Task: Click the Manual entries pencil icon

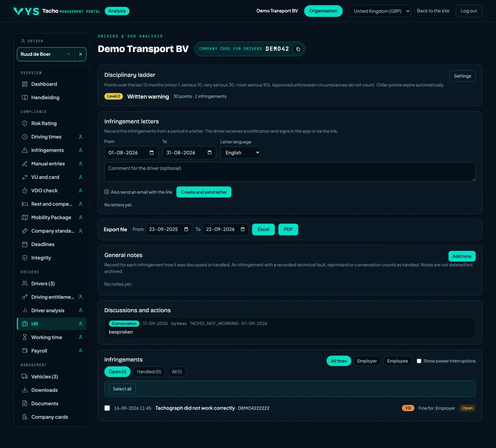Action: pyautogui.click(x=25, y=164)
